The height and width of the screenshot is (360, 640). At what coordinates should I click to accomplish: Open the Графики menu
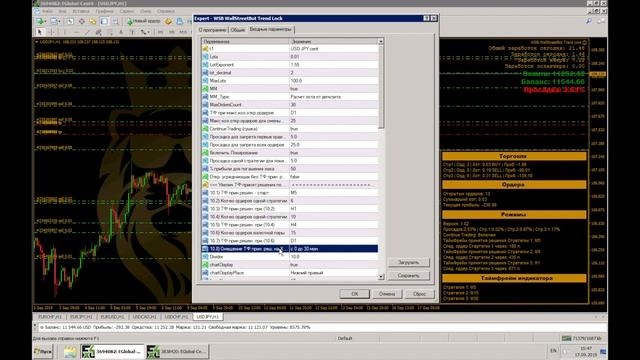(104, 11)
